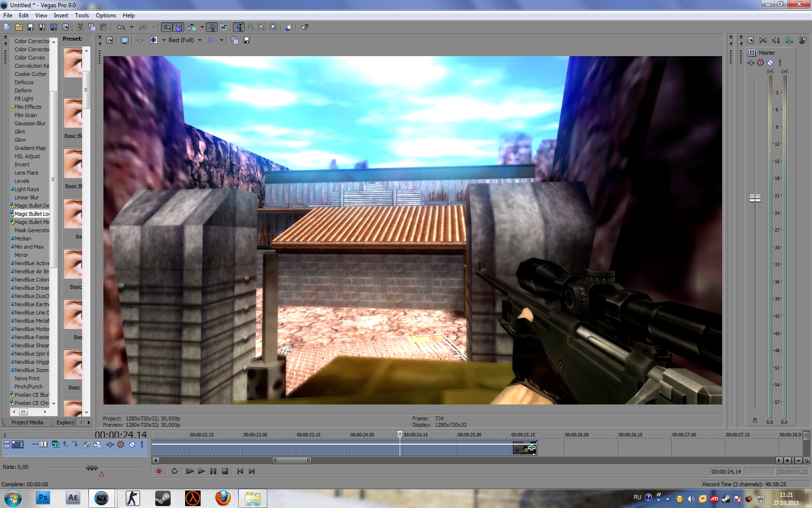Image resolution: width=812 pixels, height=508 pixels.
Task: Toggle Lock Envelopes to Events
Action: pyautogui.click(x=212, y=27)
